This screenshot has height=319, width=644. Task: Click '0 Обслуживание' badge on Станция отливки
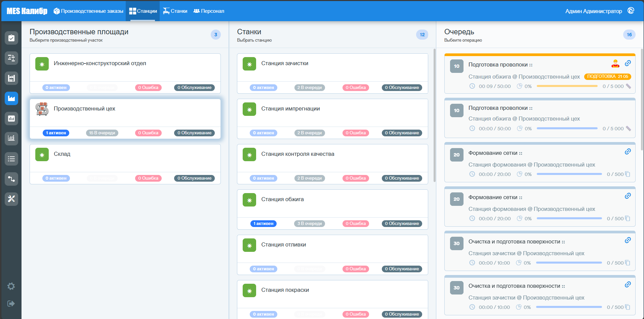402,269
